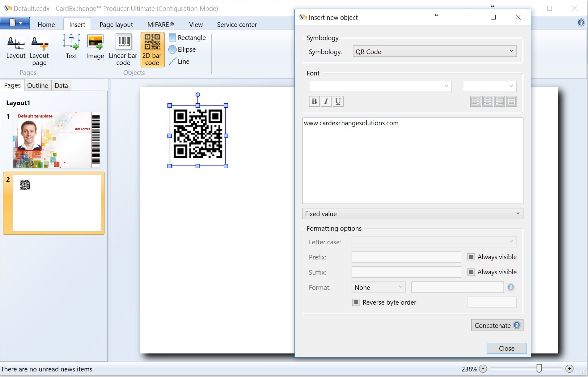Adjust the zoom slider handle
Image resolution: width=588 pixels, height=377 pixels.
click(539, 368)
